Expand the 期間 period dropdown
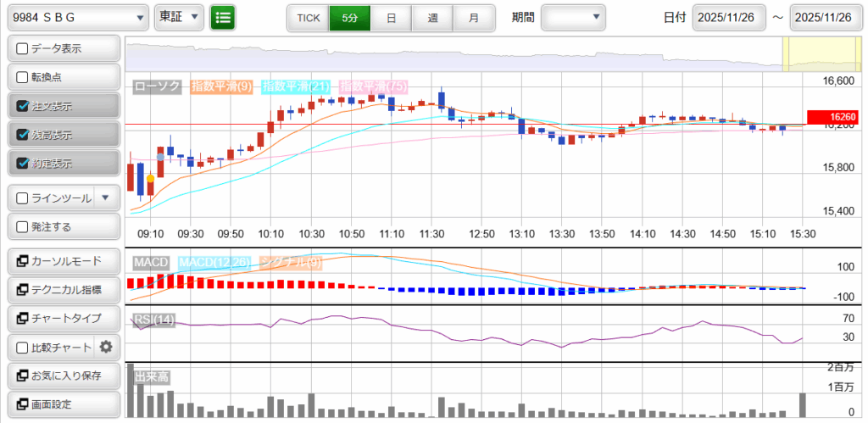Viewport: 868px width, 423px height. click(573, 17)
